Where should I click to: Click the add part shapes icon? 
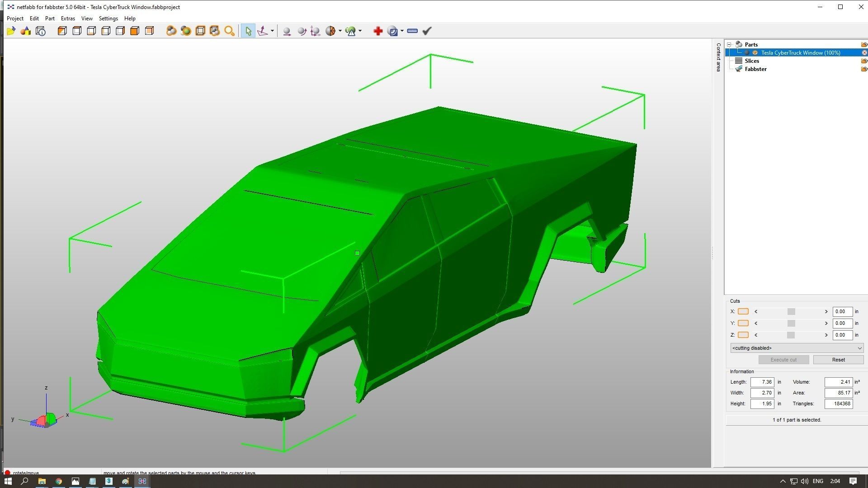tap(26, 31)
